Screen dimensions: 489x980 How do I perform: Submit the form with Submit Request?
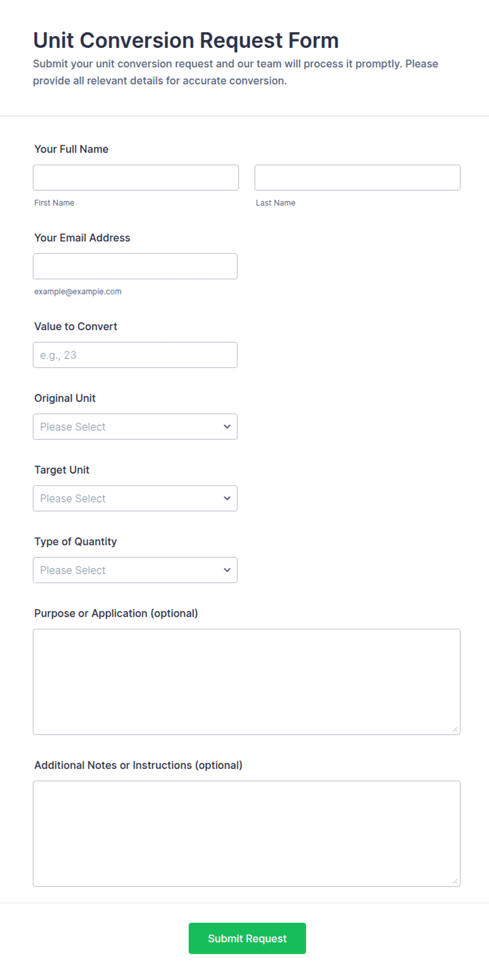pyautogui.click(x=247, y=938)
